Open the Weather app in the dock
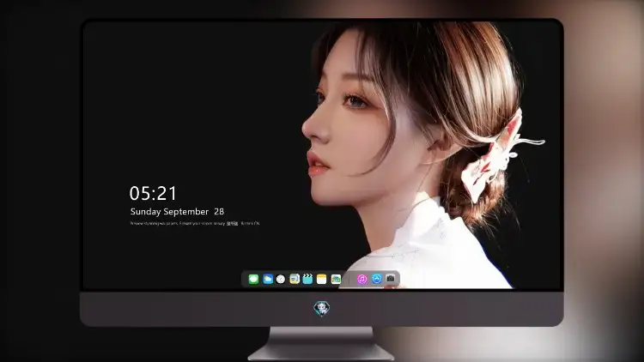Viewport: 644px width, 362px height. (268, 279)
